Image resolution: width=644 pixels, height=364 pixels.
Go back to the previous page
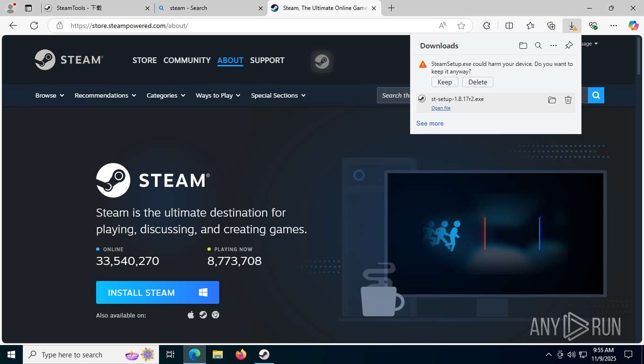[13, 26]
